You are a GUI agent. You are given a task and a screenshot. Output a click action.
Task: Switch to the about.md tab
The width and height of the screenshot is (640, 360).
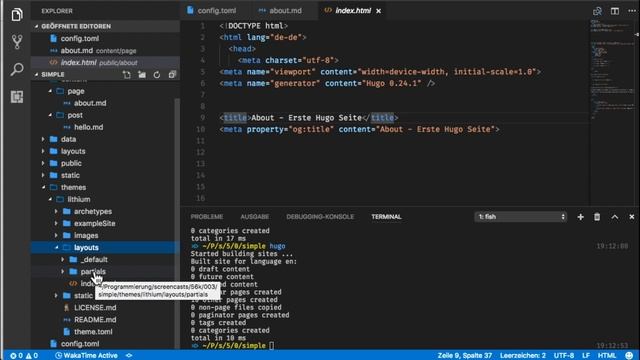(x=281, y=11)
